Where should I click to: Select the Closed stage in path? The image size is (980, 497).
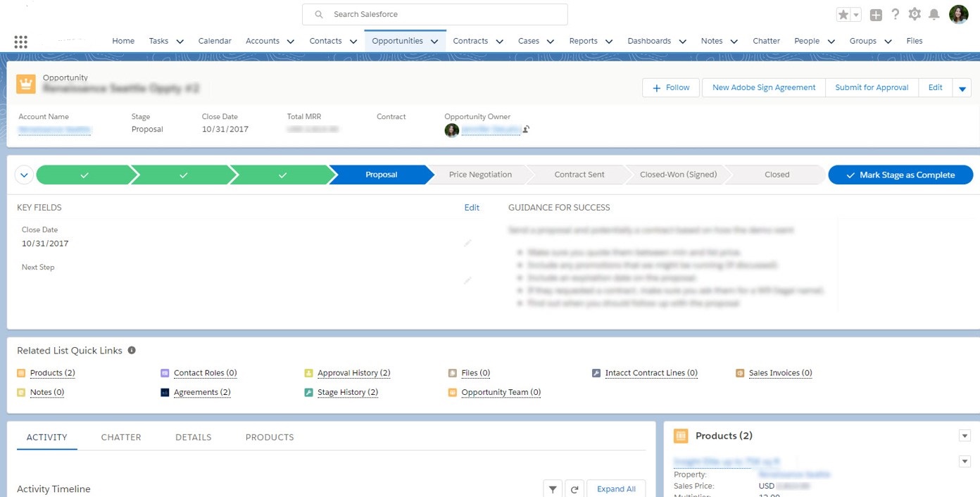click(x=777, y=175)
